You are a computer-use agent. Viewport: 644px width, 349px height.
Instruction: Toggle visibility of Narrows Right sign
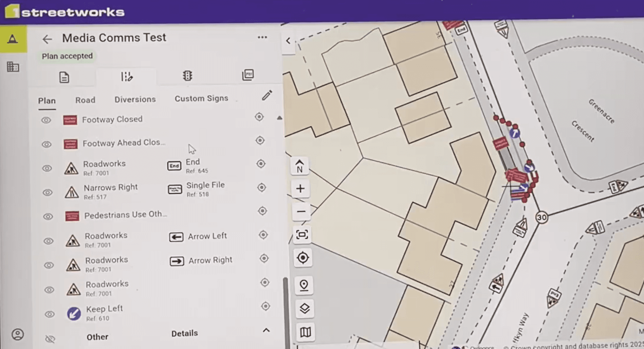(48, 192)
